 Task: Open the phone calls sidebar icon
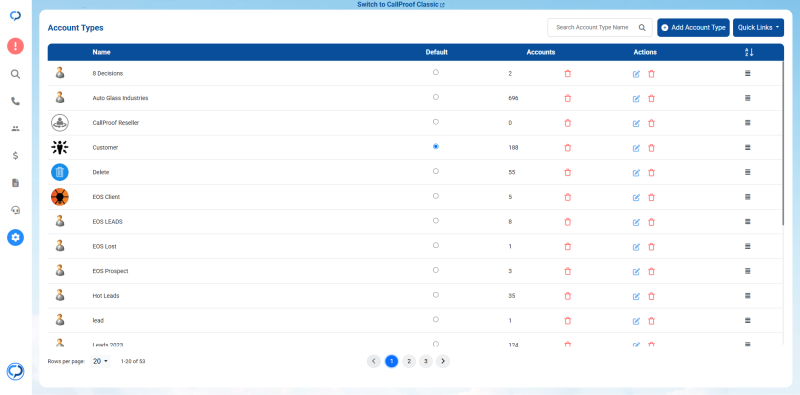15,101
